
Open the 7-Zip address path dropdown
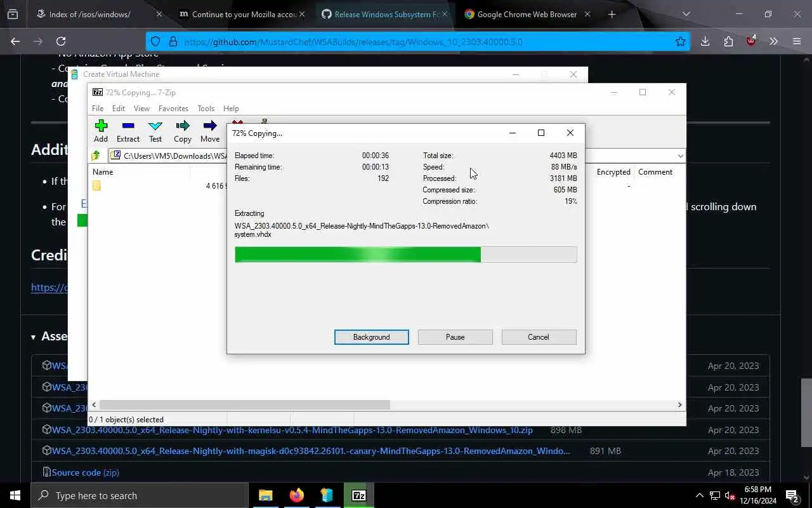pyautogui.click(x=680, y=156)
